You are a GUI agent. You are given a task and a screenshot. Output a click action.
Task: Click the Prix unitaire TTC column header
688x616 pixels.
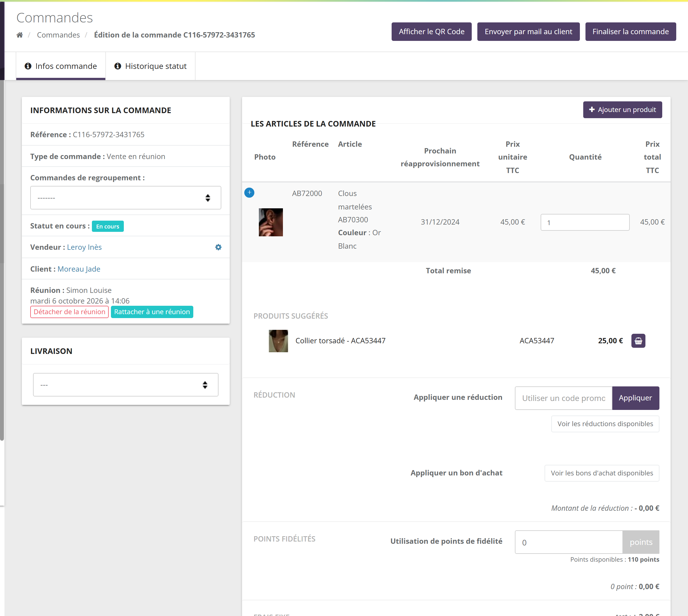[x=513, y=157]
